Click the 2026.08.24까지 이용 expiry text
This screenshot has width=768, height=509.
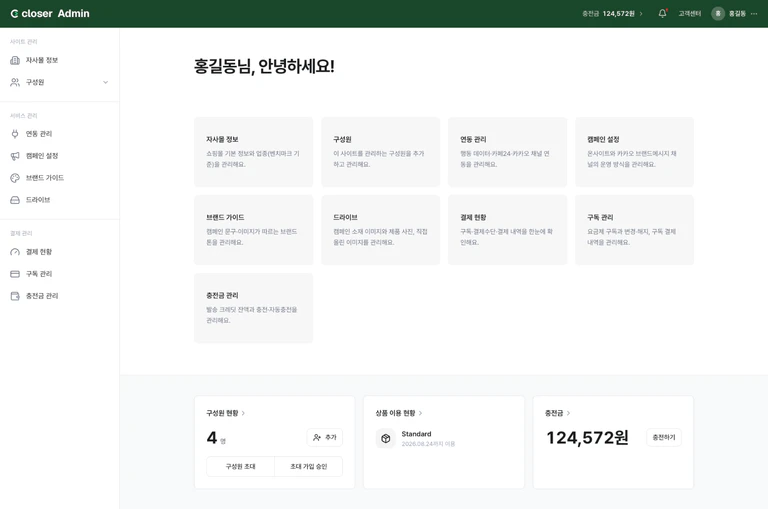point(428,444)
